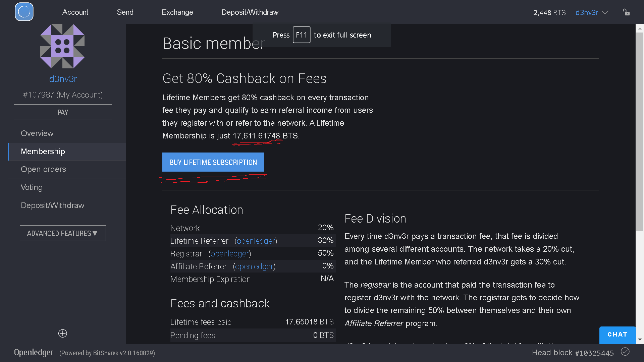Click the 2,448 BTS balance

click(549, 13)
